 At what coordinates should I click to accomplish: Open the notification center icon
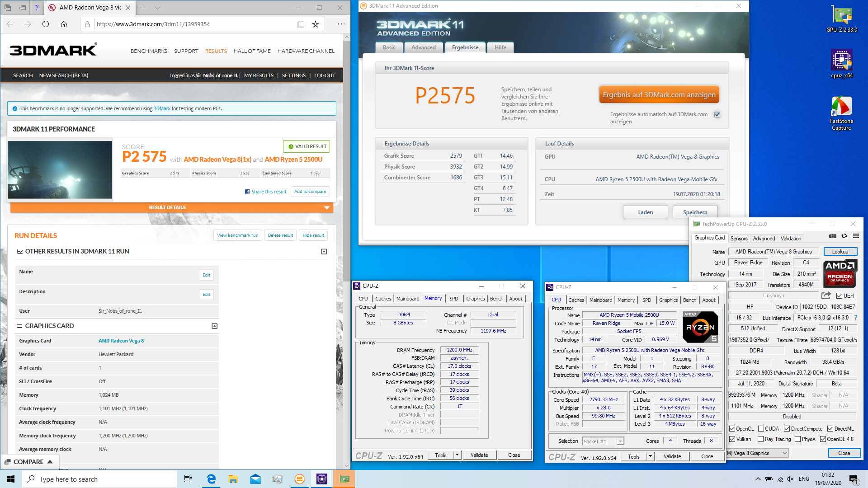pos(854,479)
